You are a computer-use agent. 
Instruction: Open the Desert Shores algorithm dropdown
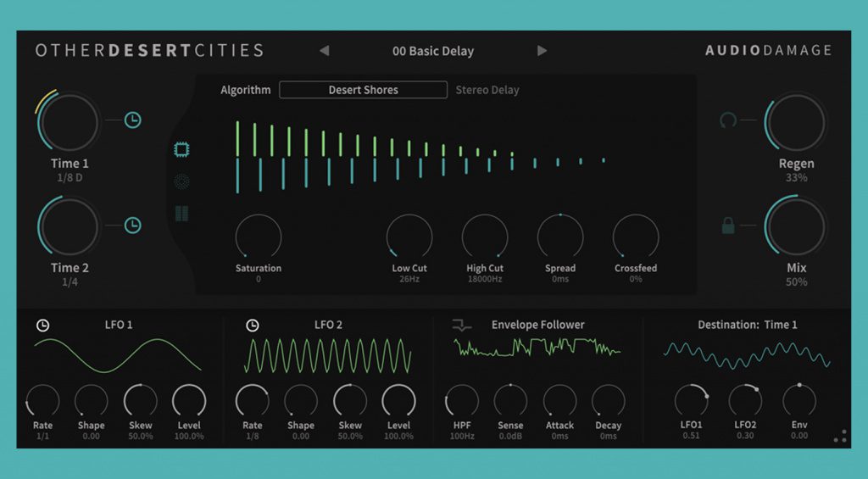click(x=363, y=90)
